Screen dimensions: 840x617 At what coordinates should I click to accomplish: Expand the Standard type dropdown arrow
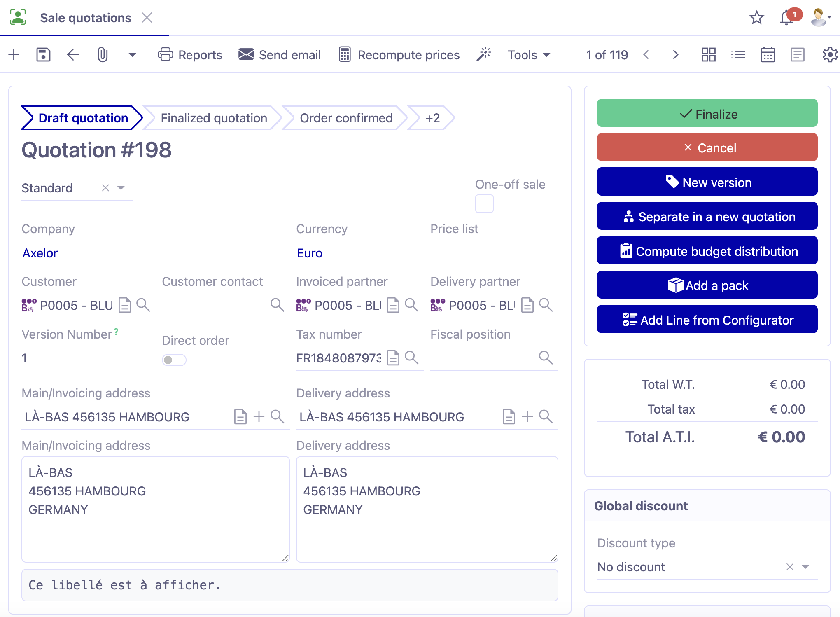tap(121, 188)
